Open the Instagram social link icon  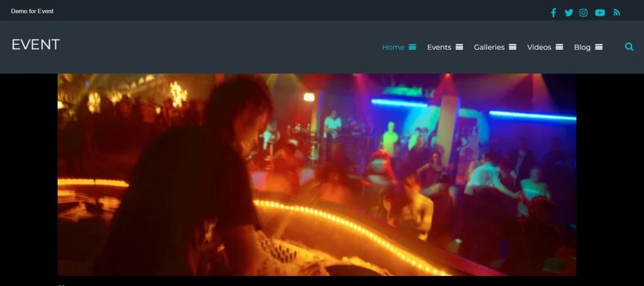(x=583, y=13)
